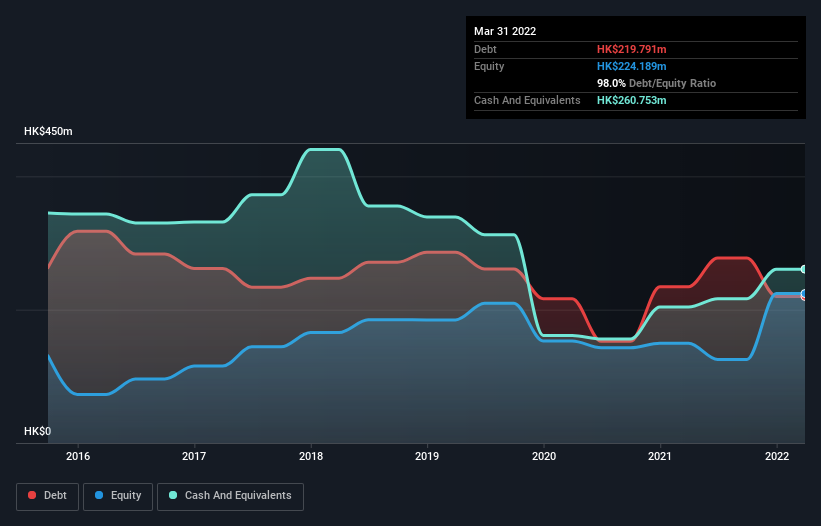The height and width of the screenshot is (526, 821).
Task: Click the Debt row label in the tooltip
Action: click(485, 49)
